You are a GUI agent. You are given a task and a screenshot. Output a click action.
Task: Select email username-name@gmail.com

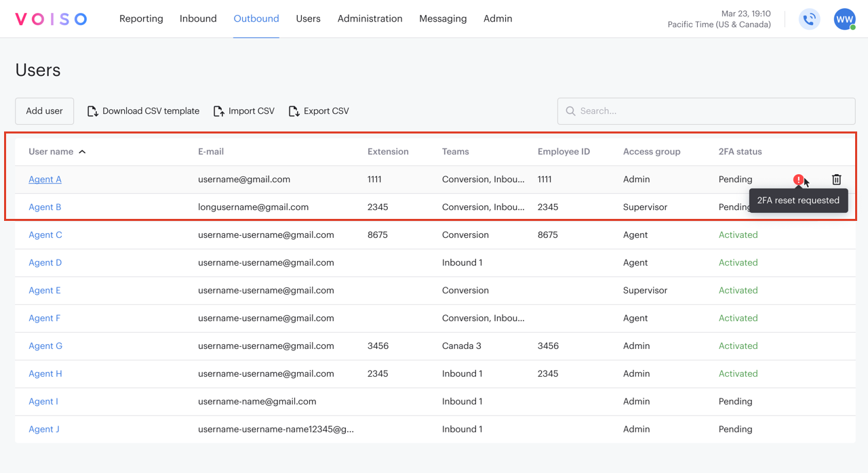click(x=257, y=402)
